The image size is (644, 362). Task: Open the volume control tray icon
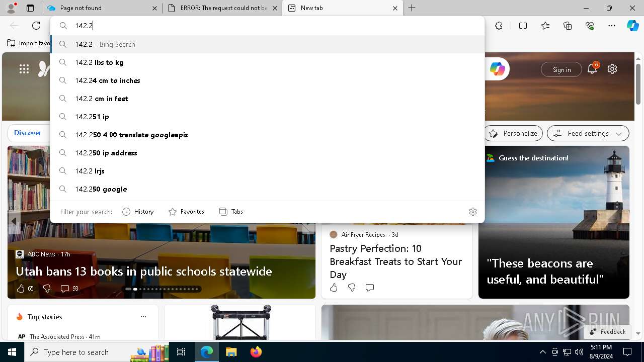click(x=579, y=352)
